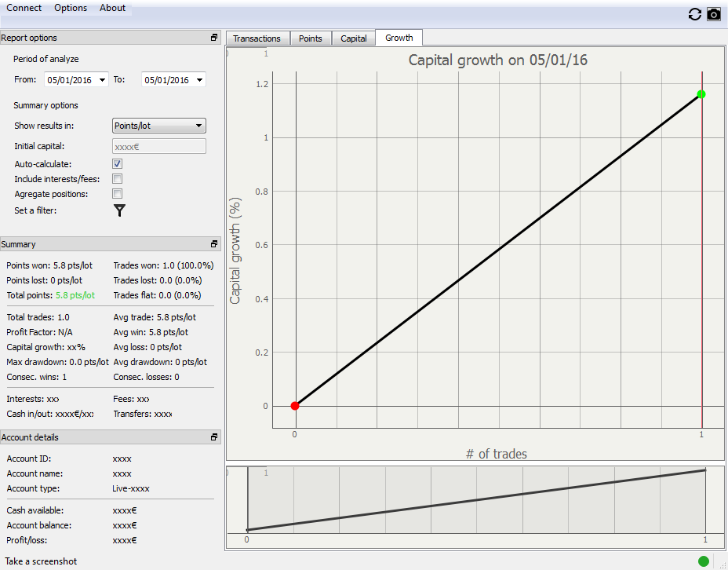
Task: Click the red start point on chart
Action: click(295, 406)
